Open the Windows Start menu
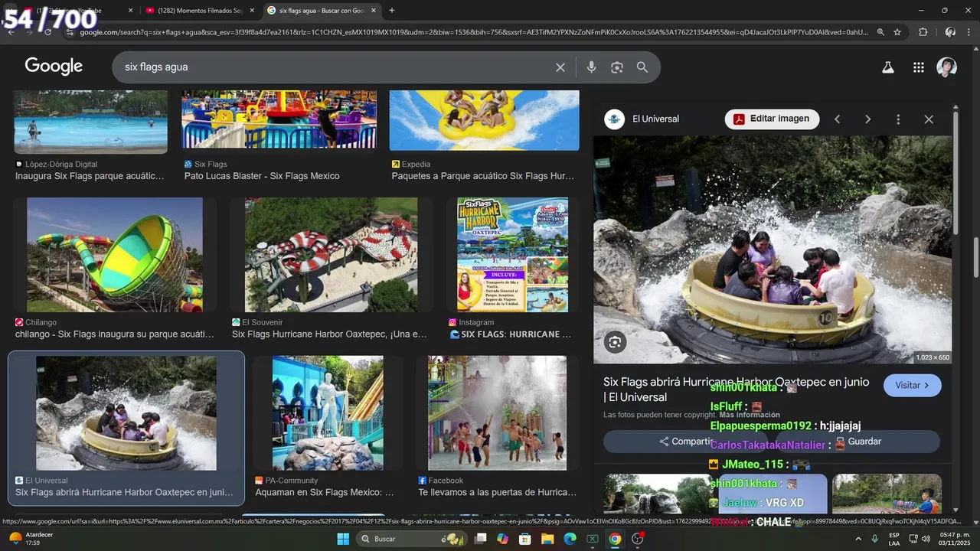This screenshot has width=980, height=551. tap(343, 539)
